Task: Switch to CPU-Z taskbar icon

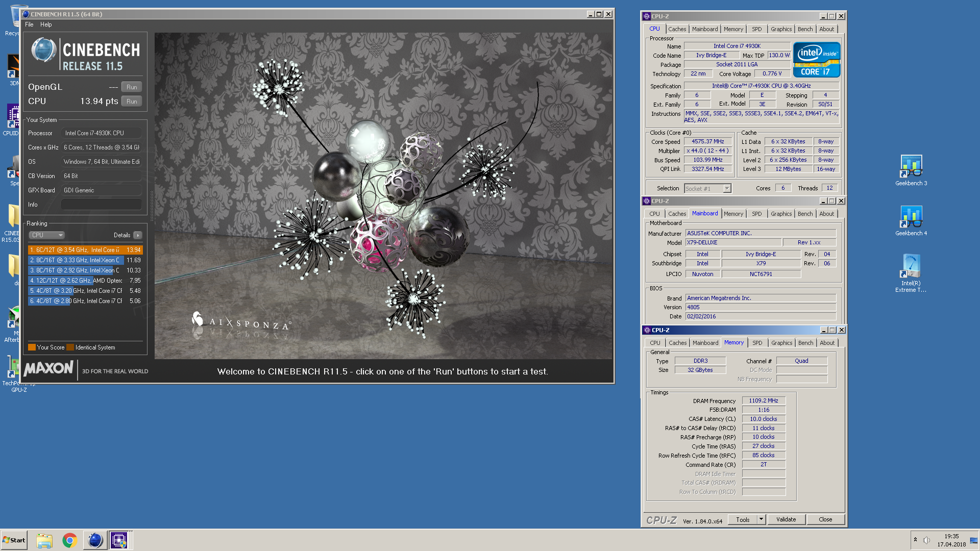Action: click(119, 540)
